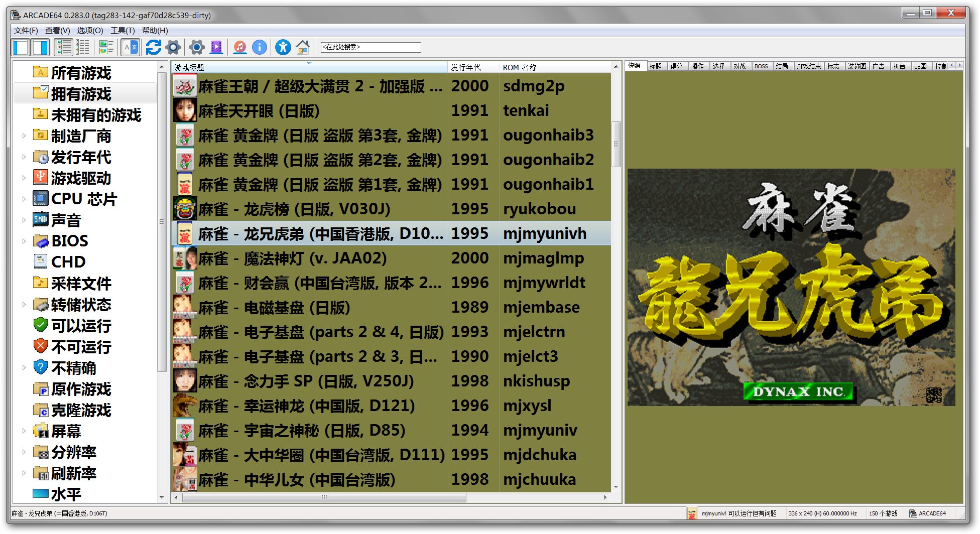Click the blue accessibility figure icon
980x534 pixels.
pos(283,47)
